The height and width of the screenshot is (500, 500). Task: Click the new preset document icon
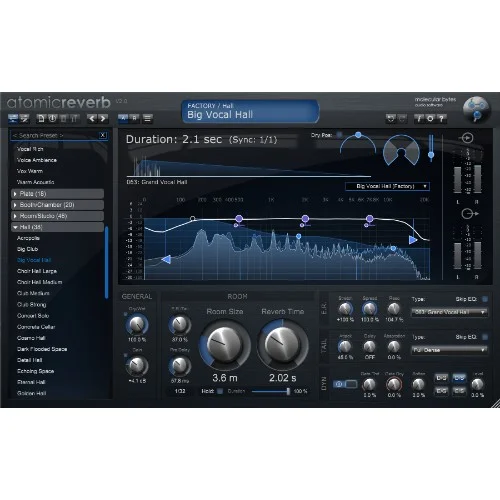click(41, 118)
